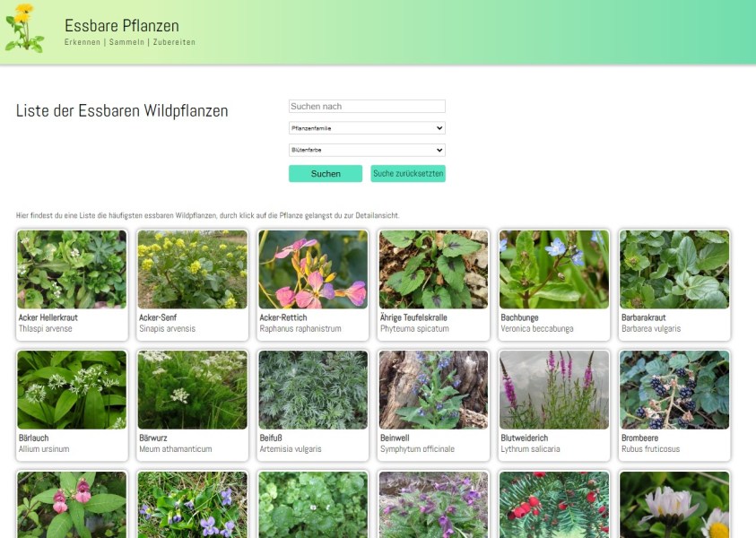View the Beinwell plant photo

click(x=433, y=390)
